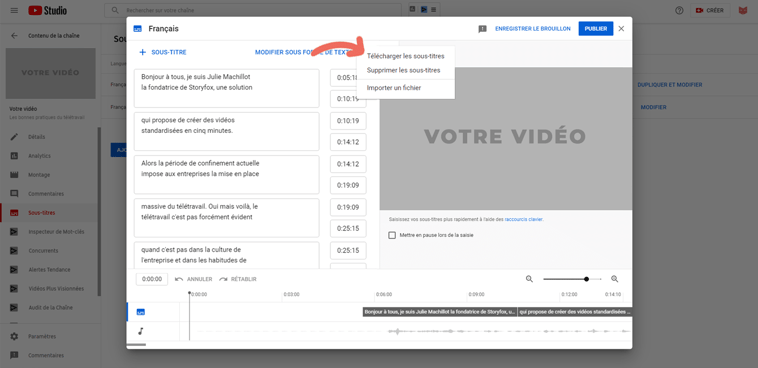Screen dimensions: 758x368
Task: Open the channel avatar menu
Action: (743, 10)
